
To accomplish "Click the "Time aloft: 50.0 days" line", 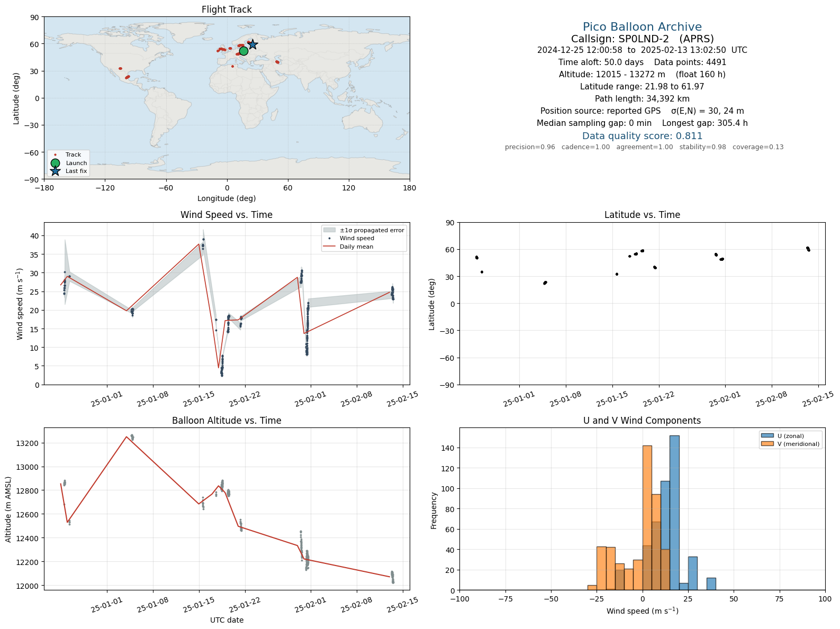I will (642, 62).
